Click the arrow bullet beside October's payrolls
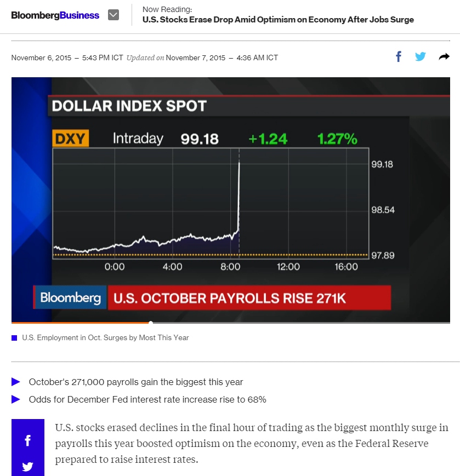 tap(16, 382)
